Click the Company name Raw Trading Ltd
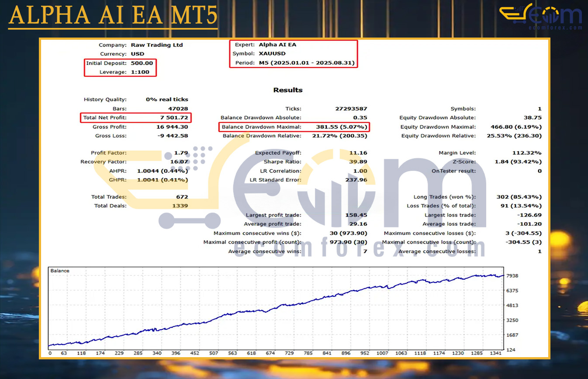 point(157,45)
